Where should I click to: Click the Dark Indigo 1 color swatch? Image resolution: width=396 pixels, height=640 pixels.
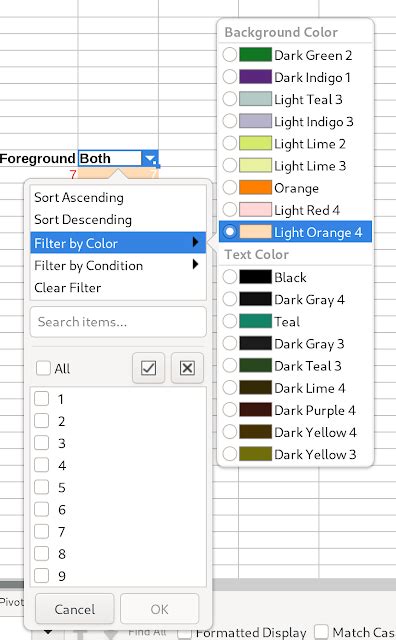tap(255, 77)
